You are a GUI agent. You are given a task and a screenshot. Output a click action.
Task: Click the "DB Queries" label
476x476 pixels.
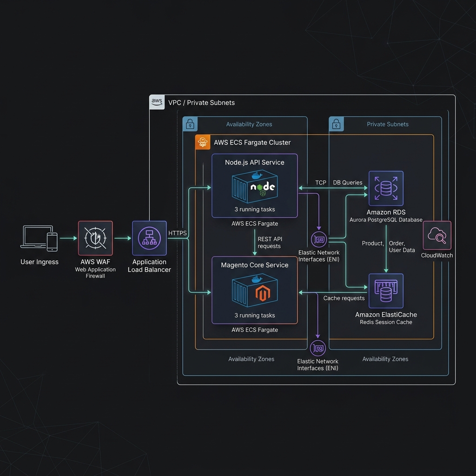tap(348, 182)
